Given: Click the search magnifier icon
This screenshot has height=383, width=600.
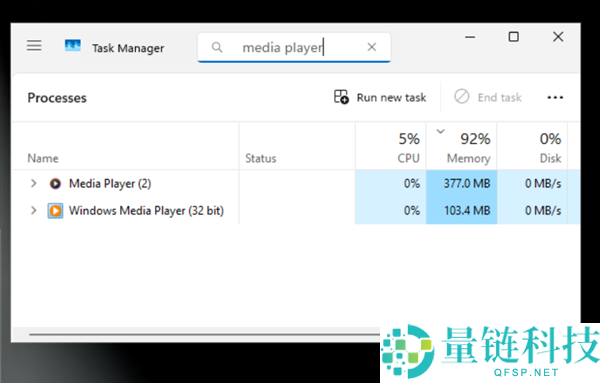Looking at the screenshot, I should (217, 47).
